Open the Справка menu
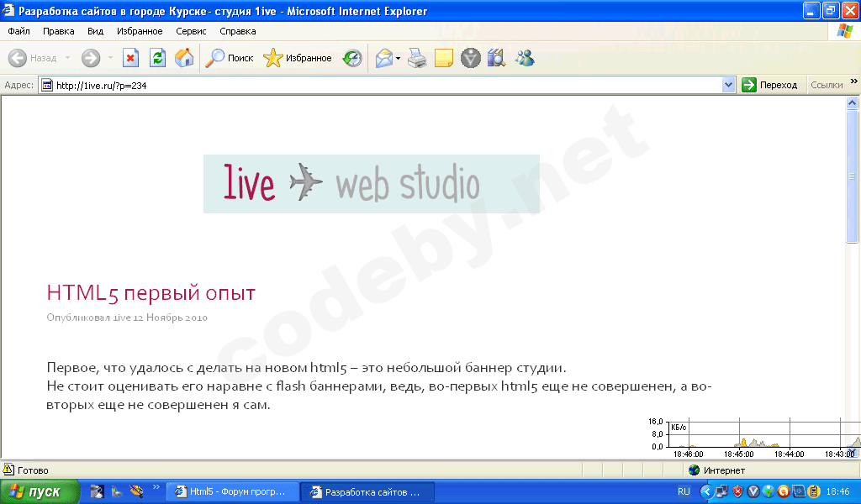Viewport: 861px width, 504px height. [238, 31]
